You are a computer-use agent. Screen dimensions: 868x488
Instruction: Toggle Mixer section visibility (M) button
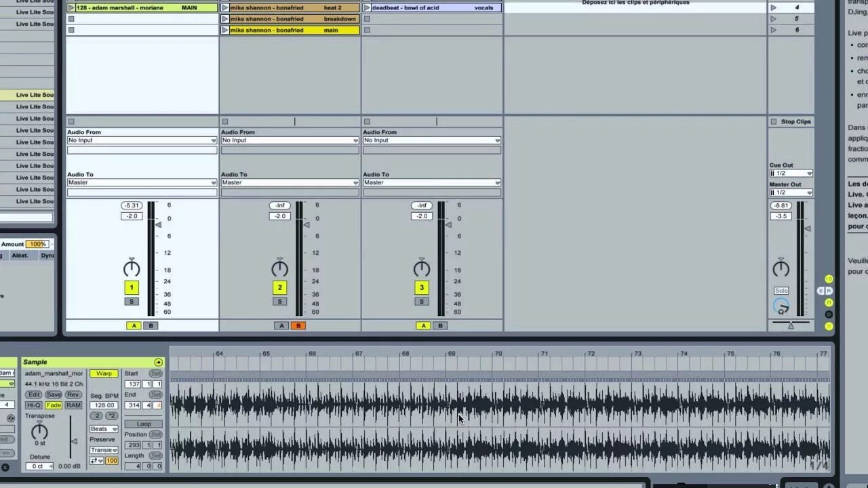(829, 302)
